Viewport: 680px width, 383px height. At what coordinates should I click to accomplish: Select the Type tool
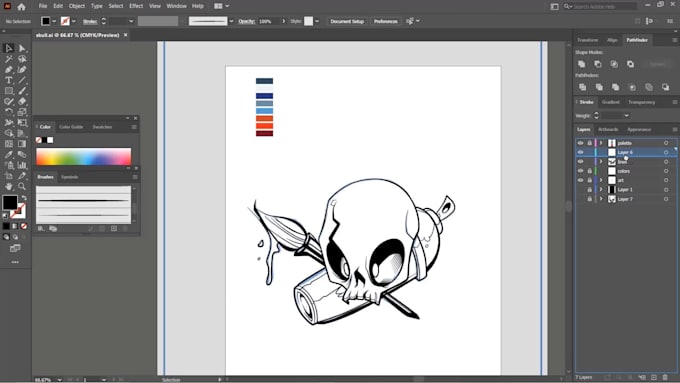click(x=9, y=80)
